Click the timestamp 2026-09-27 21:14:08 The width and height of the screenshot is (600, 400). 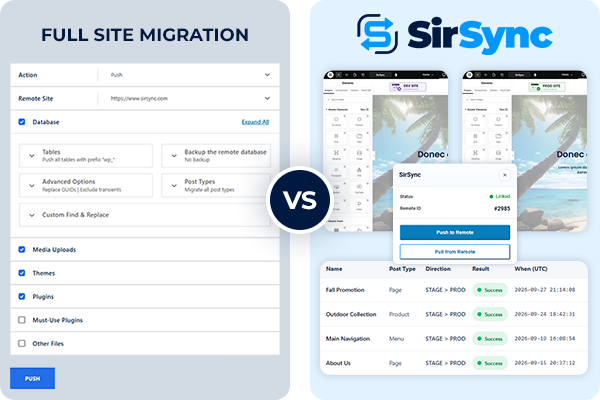coord(545,290)
